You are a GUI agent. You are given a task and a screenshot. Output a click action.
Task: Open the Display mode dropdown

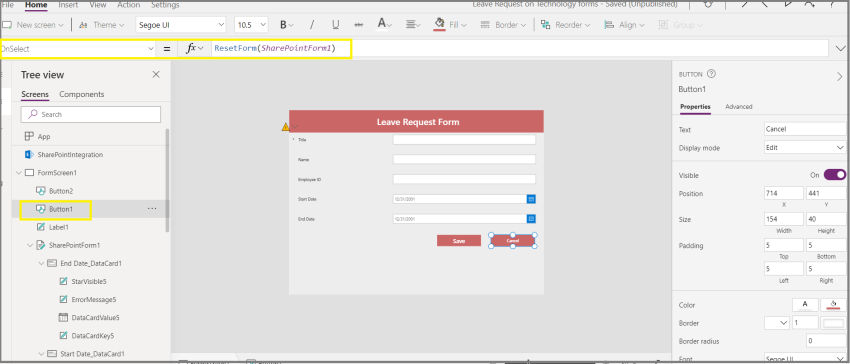pyautogui.click(x=804, y=148)
